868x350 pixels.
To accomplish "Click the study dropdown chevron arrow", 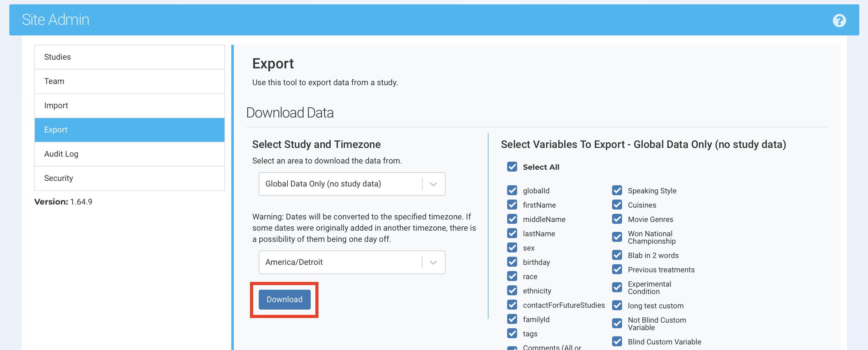I will coord(433,184).
